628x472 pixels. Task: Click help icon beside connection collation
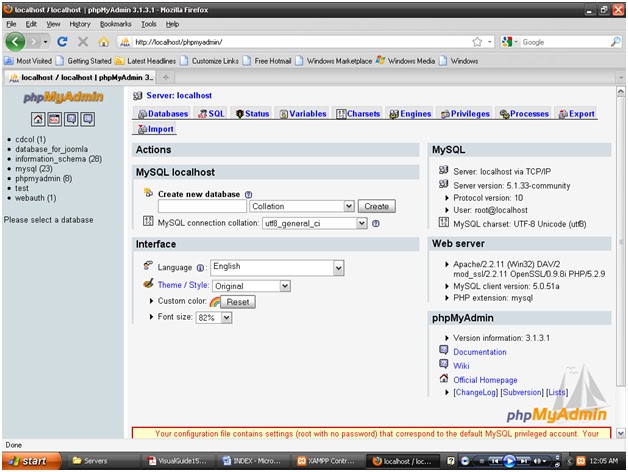click(376, 223)
